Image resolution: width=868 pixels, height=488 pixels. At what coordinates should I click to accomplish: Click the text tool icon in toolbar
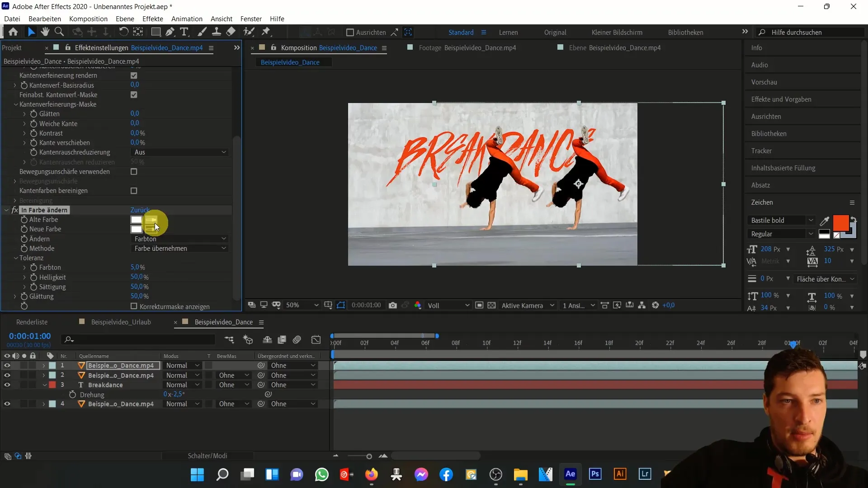coord(185,32)
